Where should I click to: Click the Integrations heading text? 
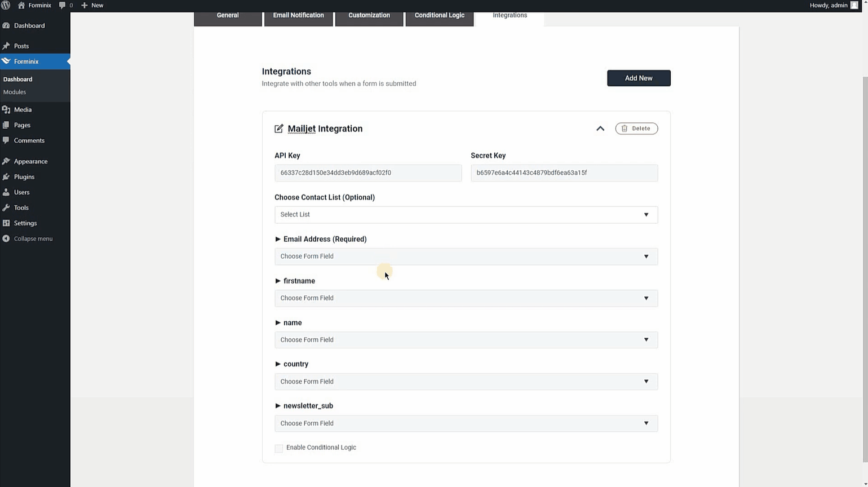(x=286, y=72)
